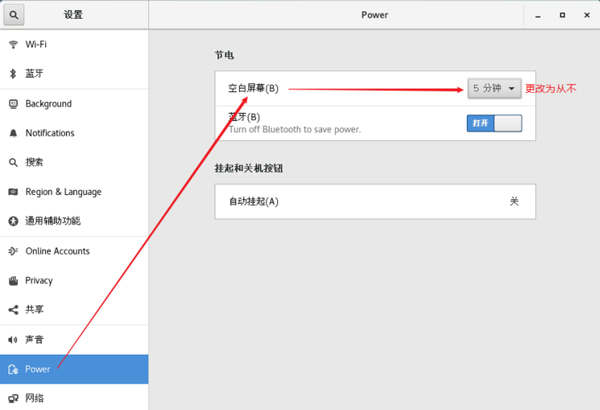Select the 网络 network panel

pyautogui.click(x=34, y=398)
